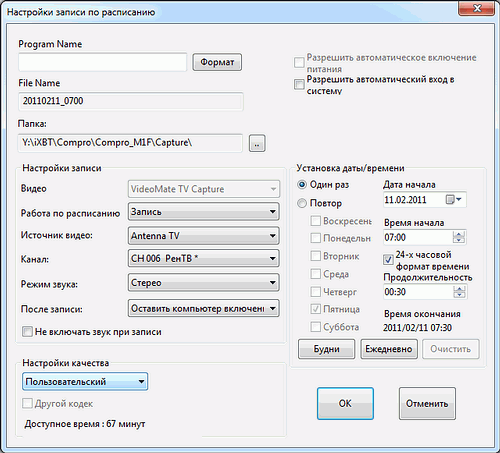Viewport: 500px width, 453px height.
Task: Enable Разрешить автоматическое включение питания
Action: [x=299, y=62]
